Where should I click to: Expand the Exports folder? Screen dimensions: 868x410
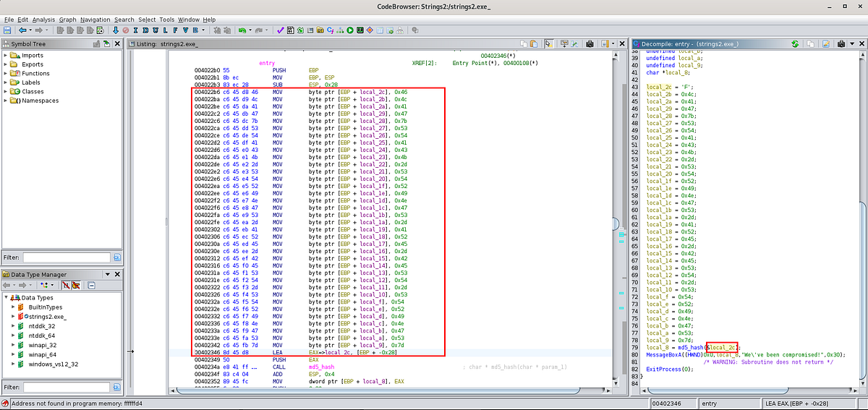point(6,64)
